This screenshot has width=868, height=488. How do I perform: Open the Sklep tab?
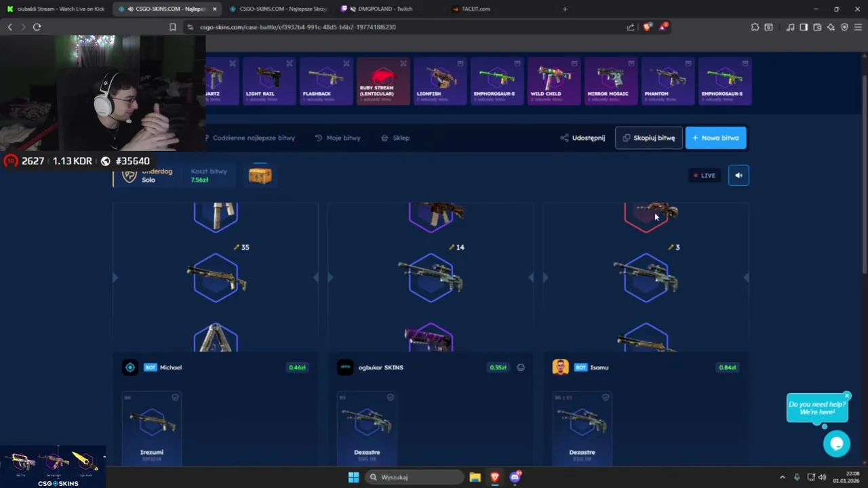click(395, 138)
